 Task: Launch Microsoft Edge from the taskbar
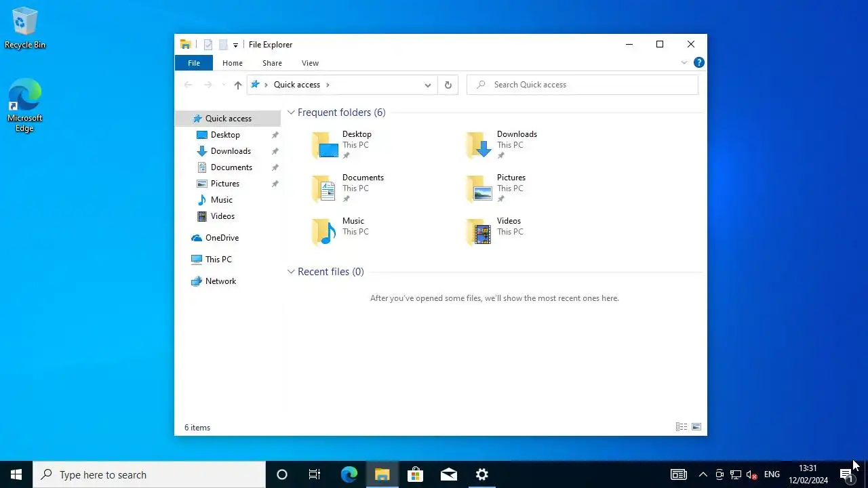point(349,474)
